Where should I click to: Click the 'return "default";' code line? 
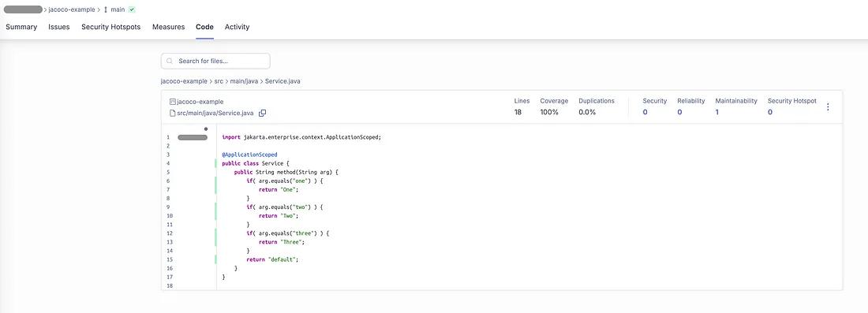click(x=272, y=259)
